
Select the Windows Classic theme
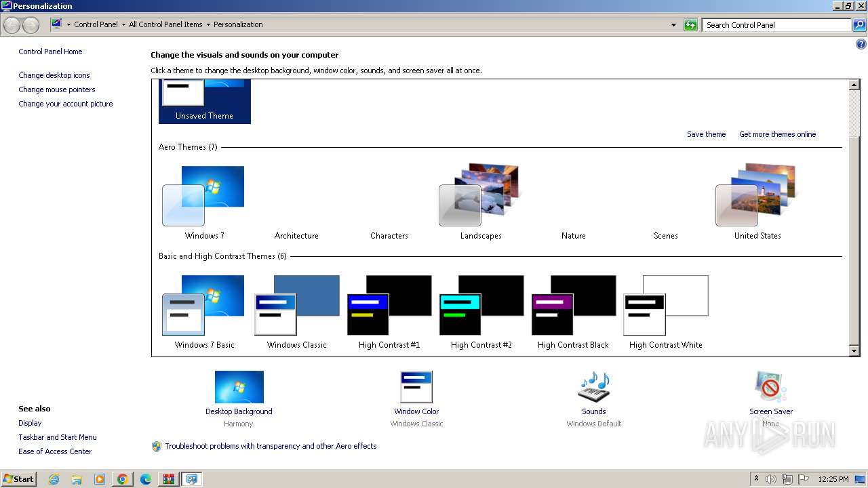297,305
